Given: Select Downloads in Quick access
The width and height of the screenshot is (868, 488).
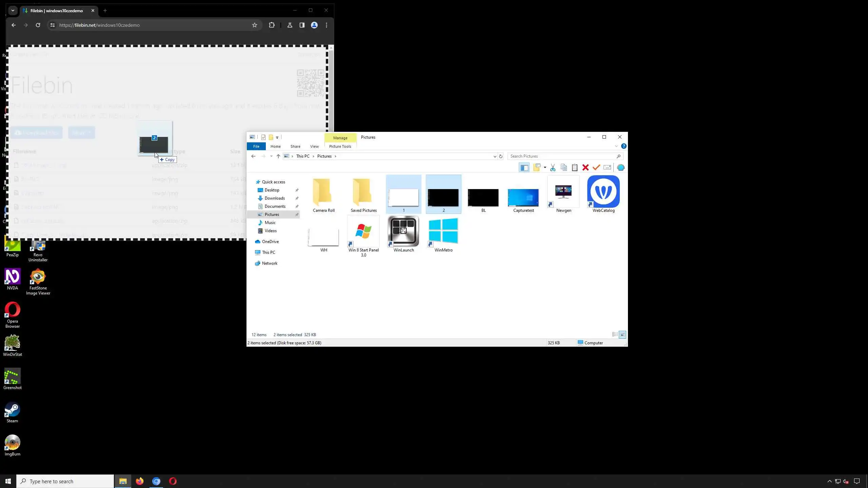Looking at the screenshot, I should click(x=274, y=198).
